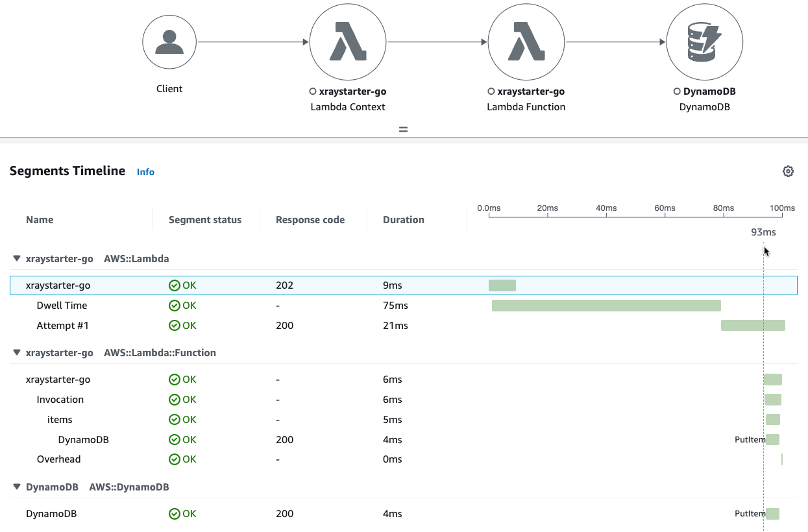Click the status circle beside the Lambda Context label

pos(313,91)
